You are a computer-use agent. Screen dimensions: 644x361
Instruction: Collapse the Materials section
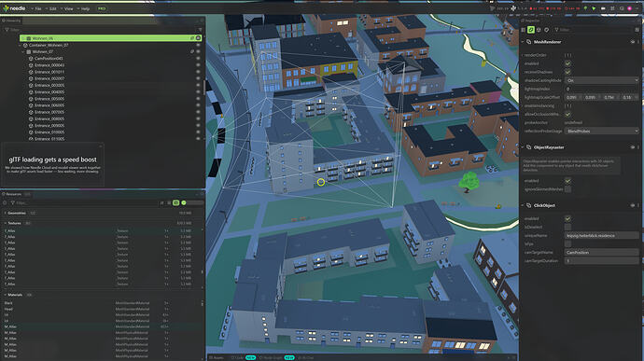click(5, 295)
